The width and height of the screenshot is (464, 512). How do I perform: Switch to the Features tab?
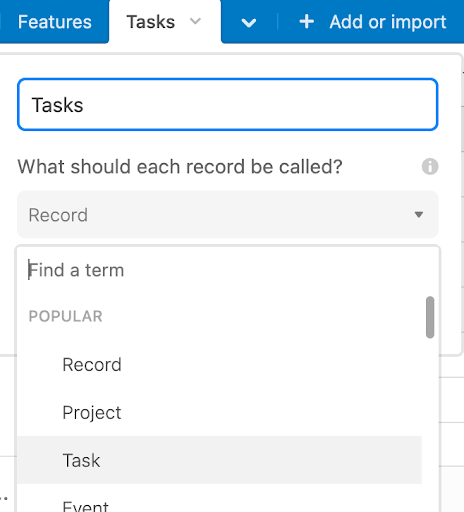coord(55,22)
